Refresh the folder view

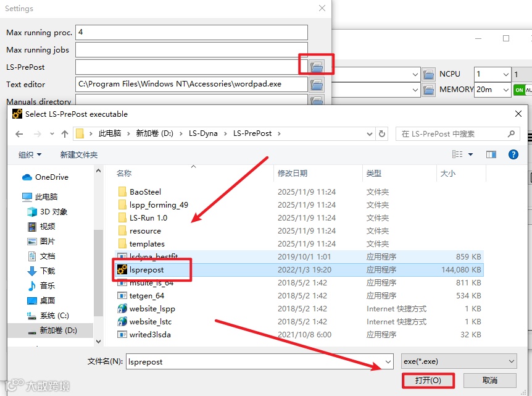(381, 134)
